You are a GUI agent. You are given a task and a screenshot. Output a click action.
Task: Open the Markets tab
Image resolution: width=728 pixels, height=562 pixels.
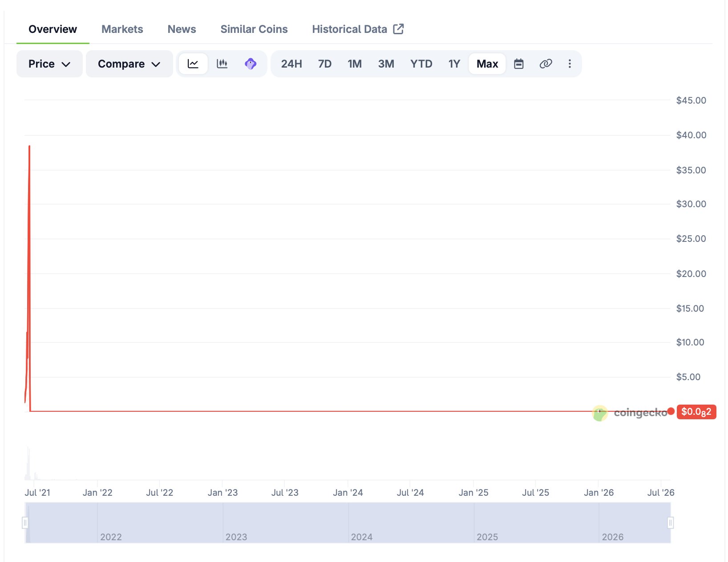tap(122, 29)
